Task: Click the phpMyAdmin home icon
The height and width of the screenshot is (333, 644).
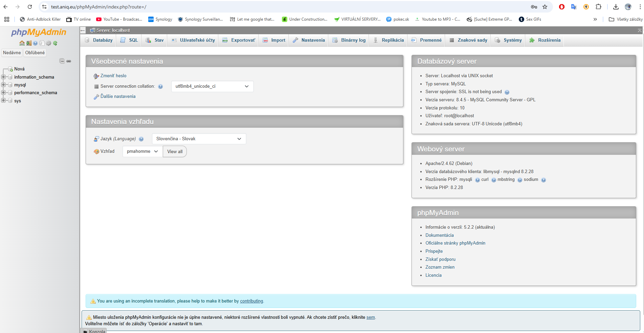Action: [x=22, y=43]
